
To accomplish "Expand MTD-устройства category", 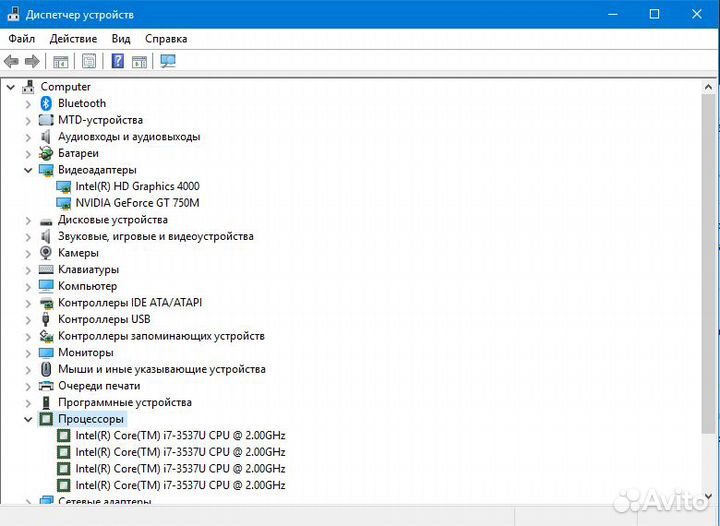I will (x=28, y=121).
